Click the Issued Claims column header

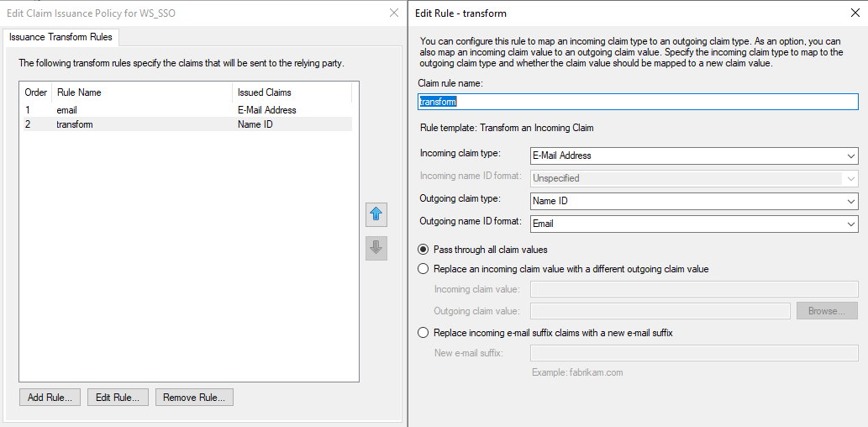(x=292, y=92)
